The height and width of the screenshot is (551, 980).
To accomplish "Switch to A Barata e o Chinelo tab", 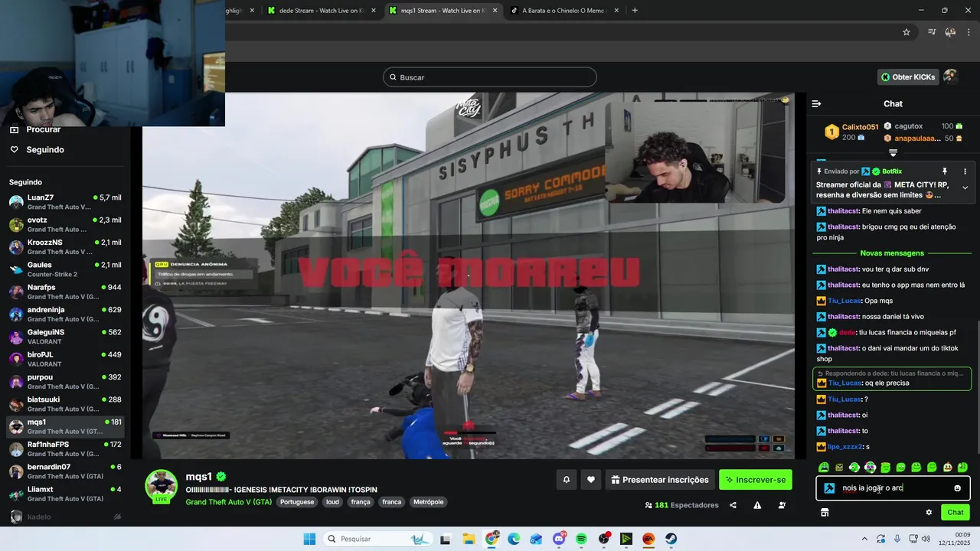I will point(563,11).
